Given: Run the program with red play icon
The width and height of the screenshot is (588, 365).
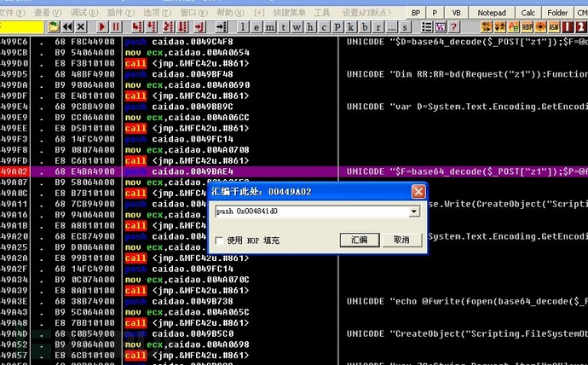Looking at the screenshot, I should tap(101, 27).
